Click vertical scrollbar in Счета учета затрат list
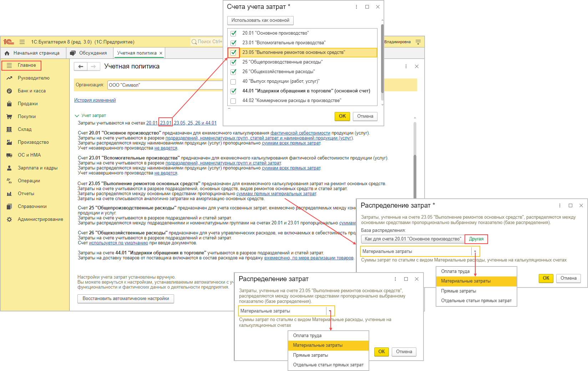588x371 pixels. click(x=382, y=59)
